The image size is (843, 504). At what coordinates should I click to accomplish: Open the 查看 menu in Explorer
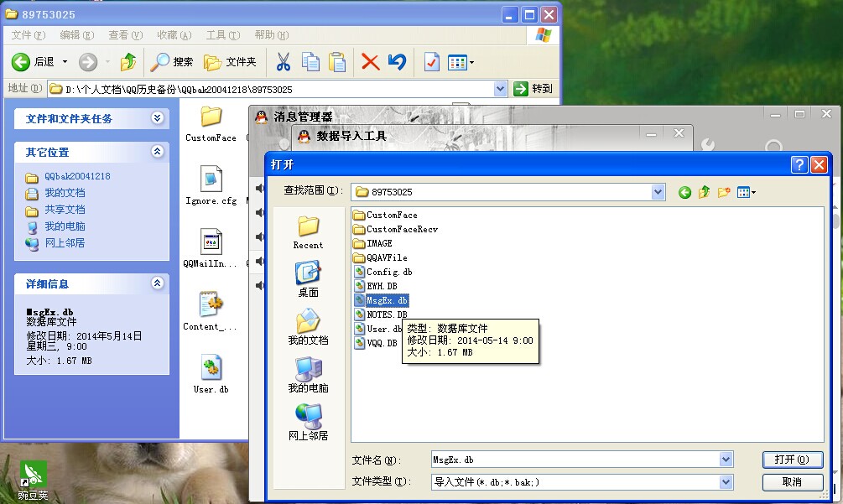coord(125,35)
